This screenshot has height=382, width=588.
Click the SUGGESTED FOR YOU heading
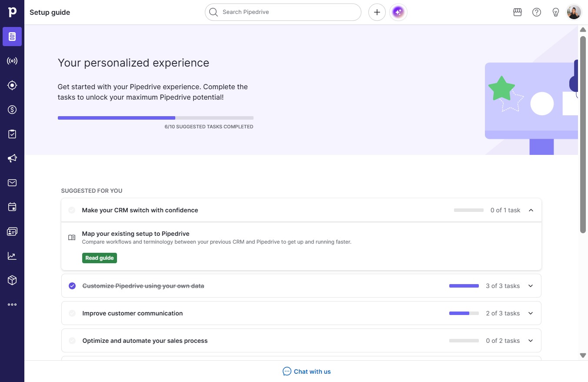[92, 191]
